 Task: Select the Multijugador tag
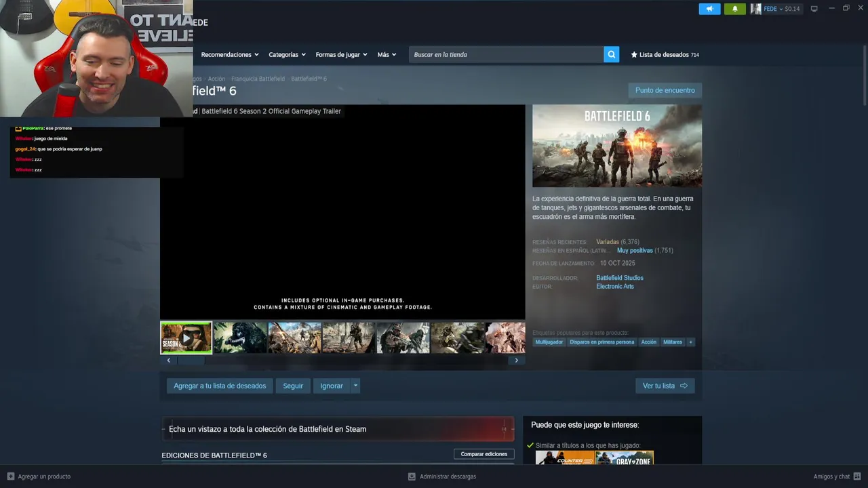[549, 342]
